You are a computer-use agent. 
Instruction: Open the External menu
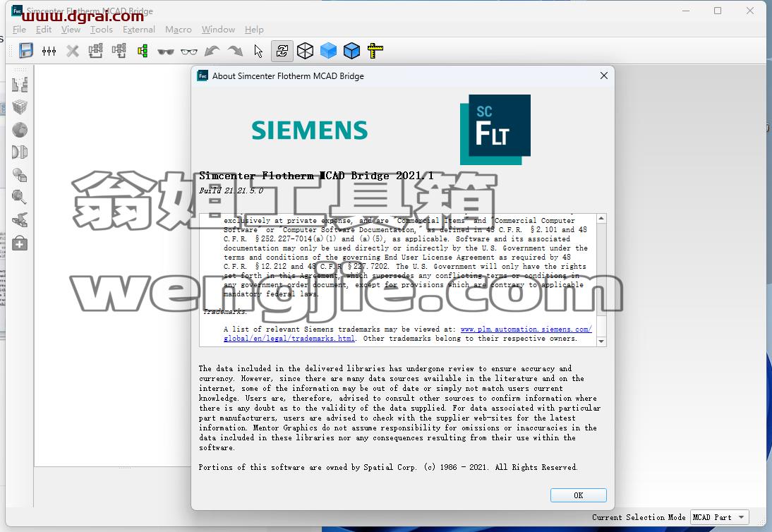(x=139, y=30)
